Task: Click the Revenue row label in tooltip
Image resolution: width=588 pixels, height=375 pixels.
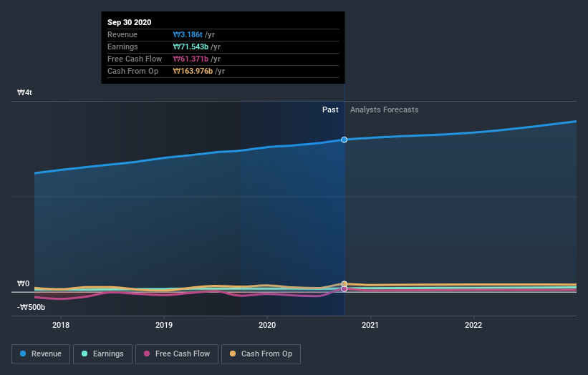Action: coord(122,34)
